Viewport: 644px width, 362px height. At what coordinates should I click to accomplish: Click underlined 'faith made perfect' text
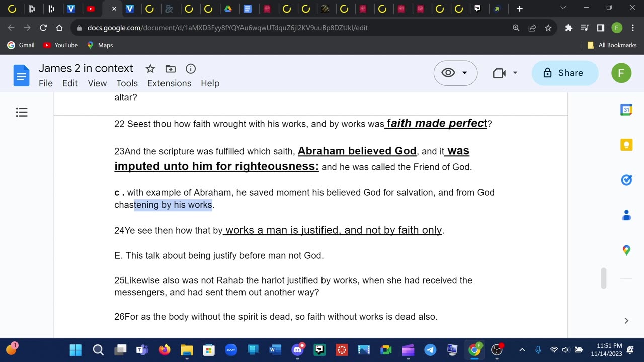(x=437, y=123)
